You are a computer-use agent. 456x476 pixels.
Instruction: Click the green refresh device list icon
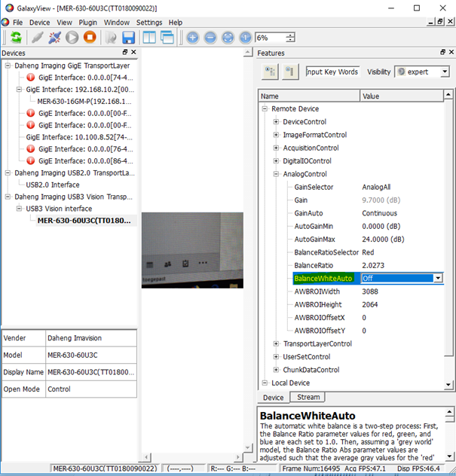[x=16, y=37]
